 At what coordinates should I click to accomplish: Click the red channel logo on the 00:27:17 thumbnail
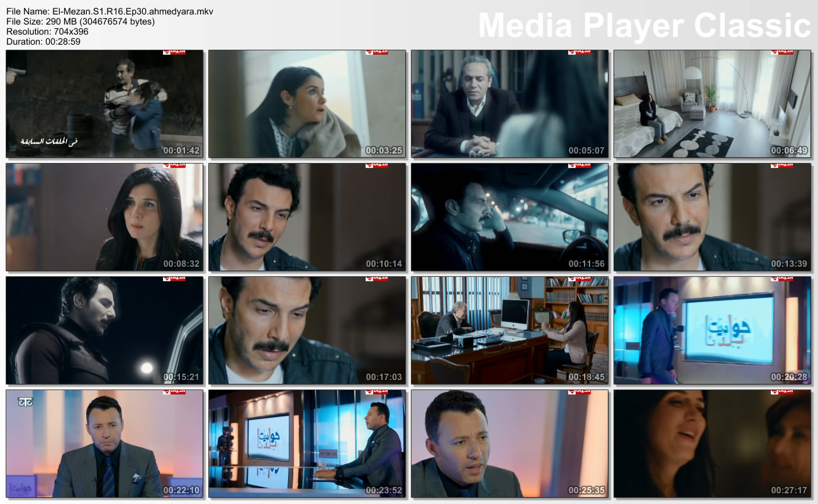pyautogui.click(x=782, y=392)
